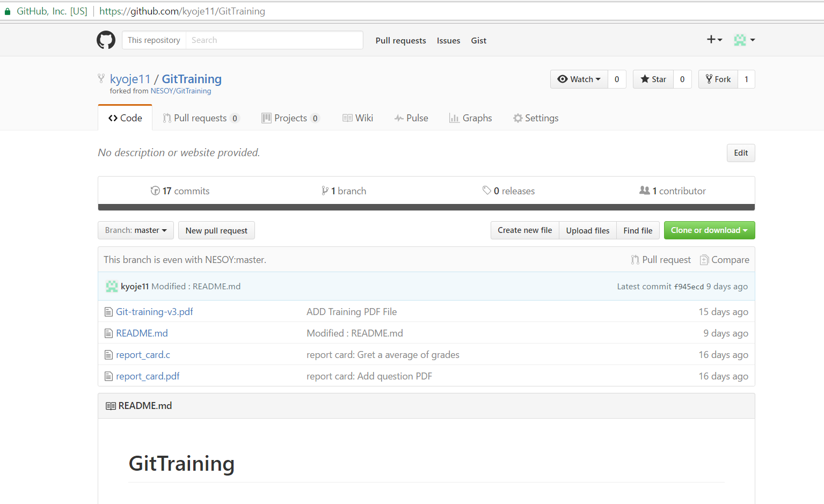Image resolution: width=824 pixels, height=504 pixels.
Task: Open the GitTraining repository title link
Action: click(x=192, y=79)
